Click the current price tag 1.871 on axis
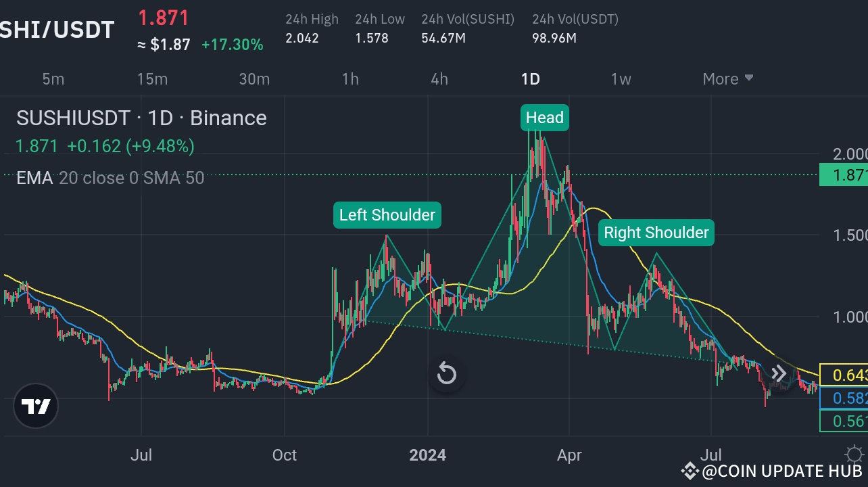 tap(843, 175)
